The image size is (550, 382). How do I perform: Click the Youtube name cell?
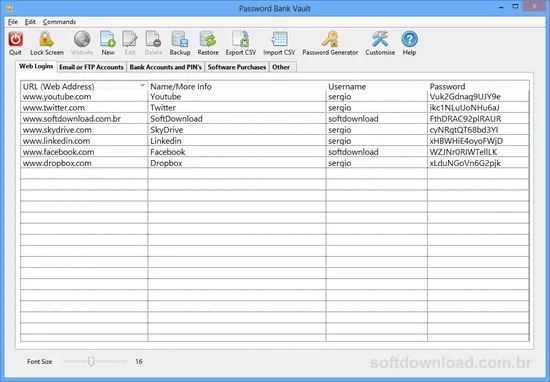237,96
